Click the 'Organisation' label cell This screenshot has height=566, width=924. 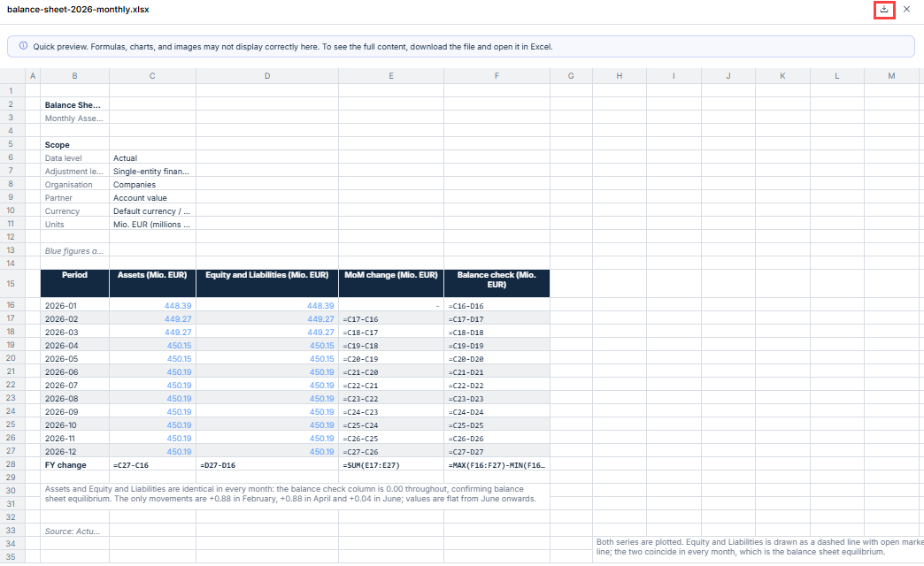(75, 184)
